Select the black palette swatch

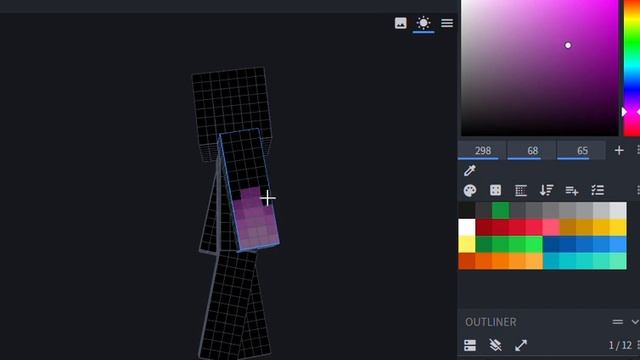pyautogui.click(x=467, y=210)
